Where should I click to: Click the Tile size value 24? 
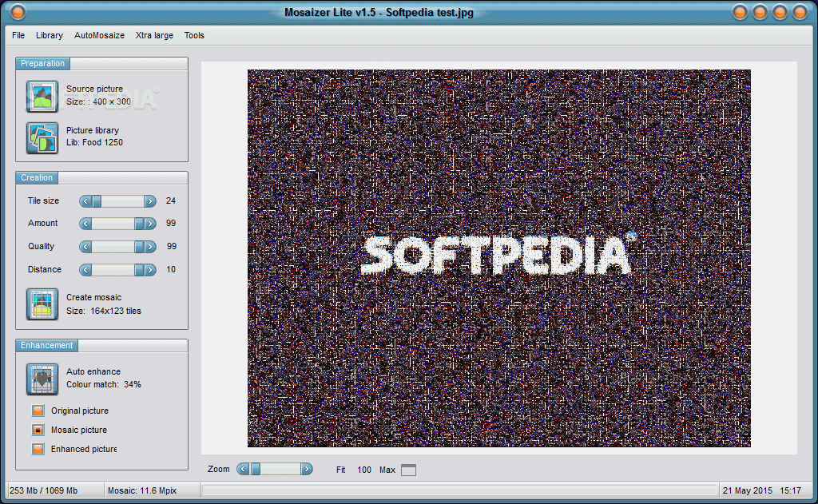(x=171, y=200)
